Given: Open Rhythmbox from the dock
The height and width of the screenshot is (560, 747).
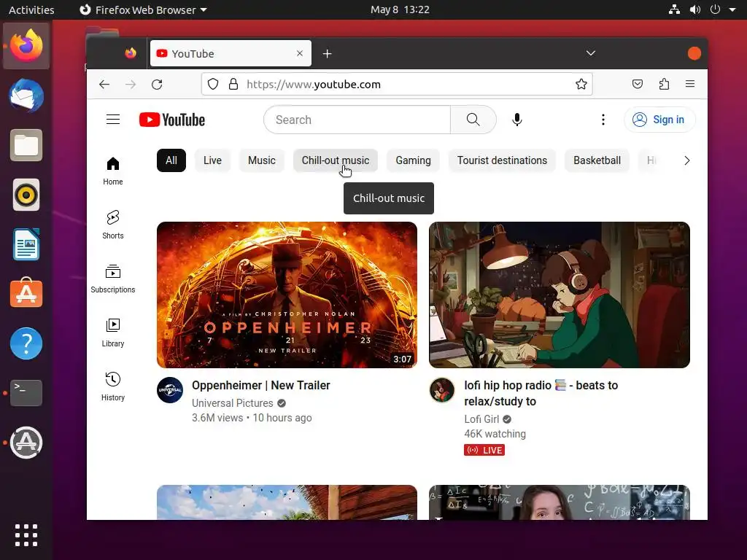Looking at the screenshot, I should (26, 195).
